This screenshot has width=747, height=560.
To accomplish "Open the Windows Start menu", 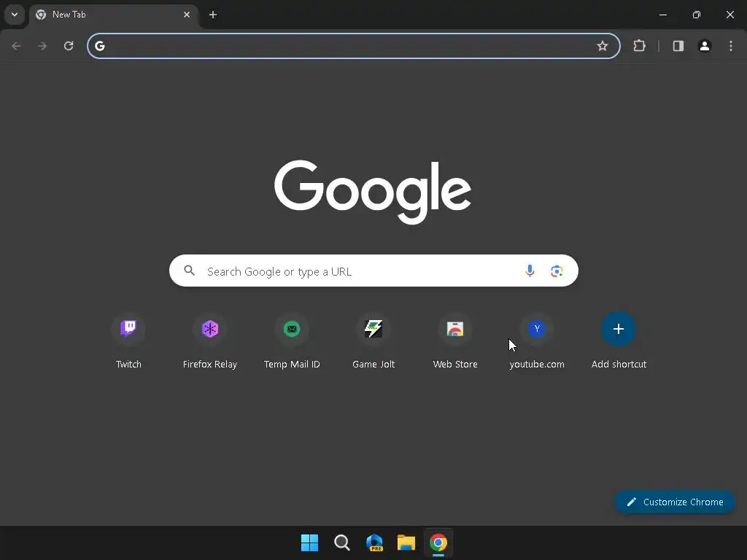I will tap(309, 542).
